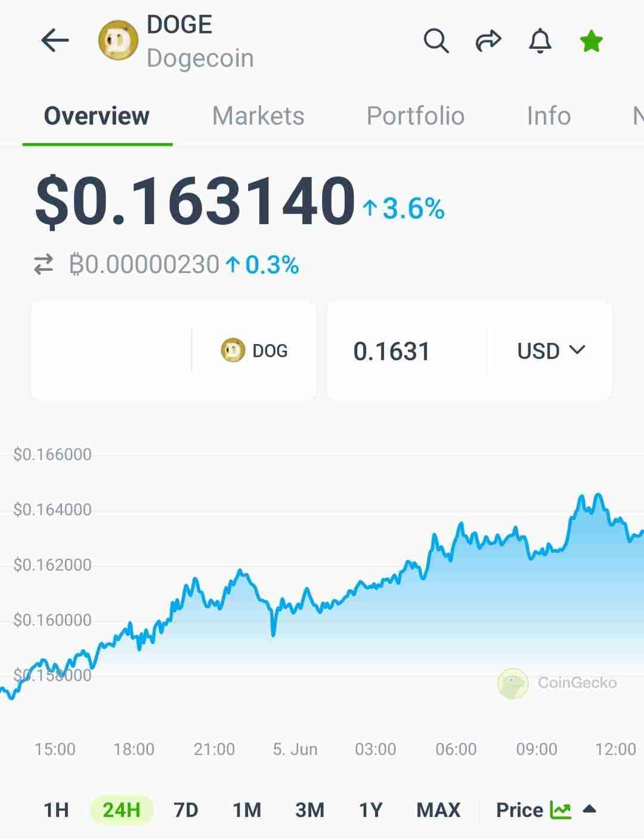Choose the 1Y chart range
644x839 pixels.
370,810
